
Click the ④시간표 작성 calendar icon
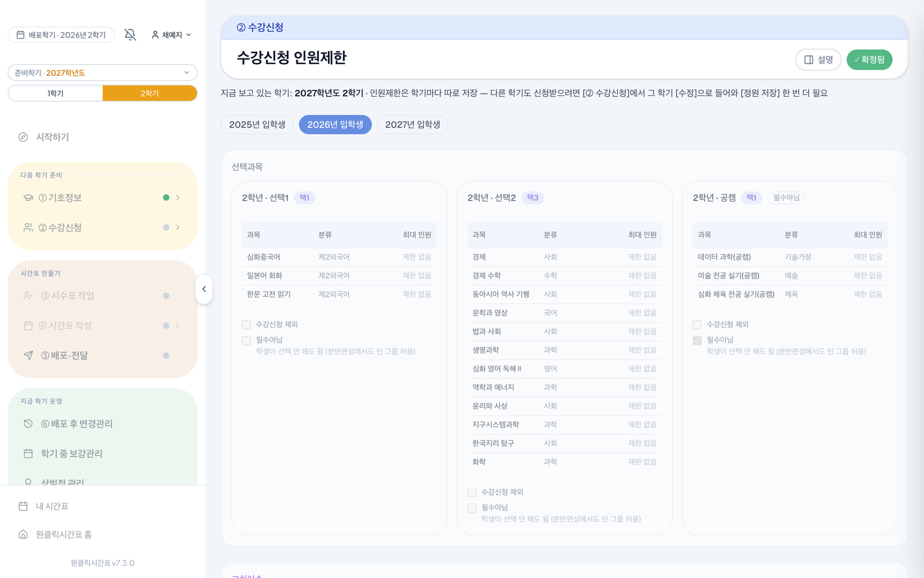point(28,326)
